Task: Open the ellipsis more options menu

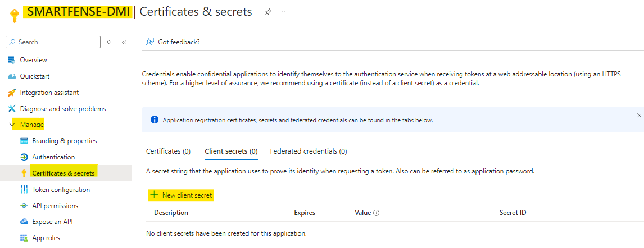Action: pyautogui.click(x=284, y=12)
